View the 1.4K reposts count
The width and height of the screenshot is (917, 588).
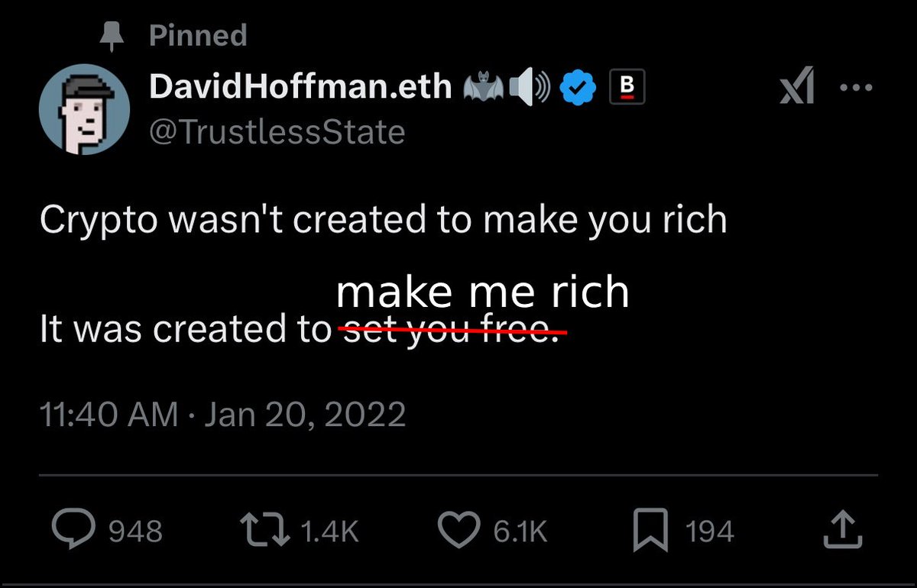coord(330,531)
